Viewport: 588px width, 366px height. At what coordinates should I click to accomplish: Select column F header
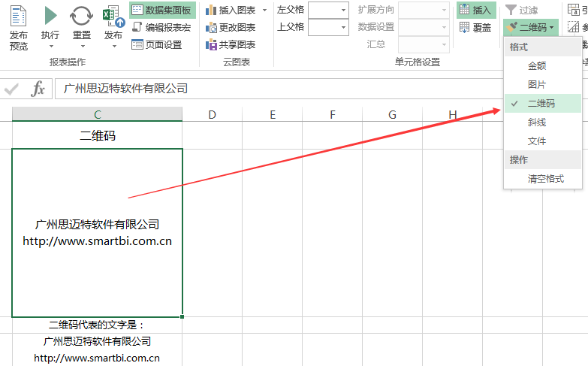pyautogui.click(x=333, y=114)
